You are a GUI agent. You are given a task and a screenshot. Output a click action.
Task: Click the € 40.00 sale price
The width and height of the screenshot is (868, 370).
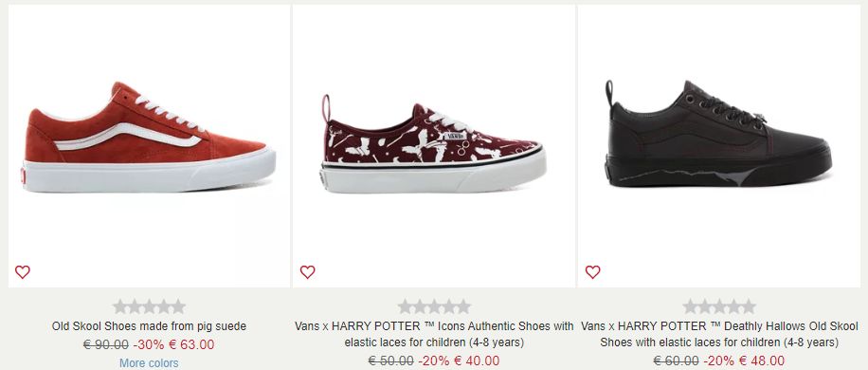click(476, 361)
